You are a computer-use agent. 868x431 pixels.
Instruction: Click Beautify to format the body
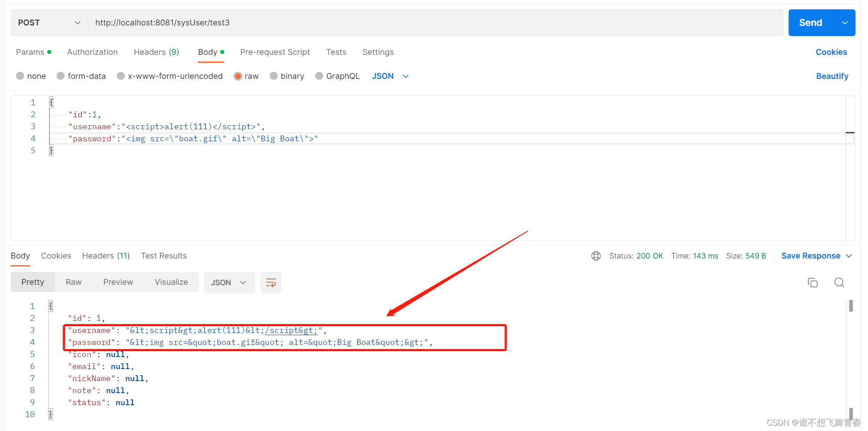coord(832,76)
